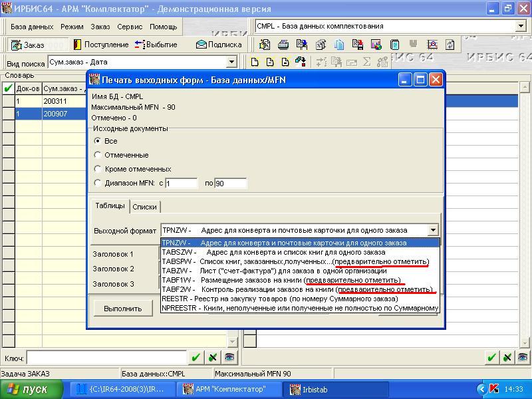
Task: Choose REESTR format from the list
Action: tap(279, 299)
